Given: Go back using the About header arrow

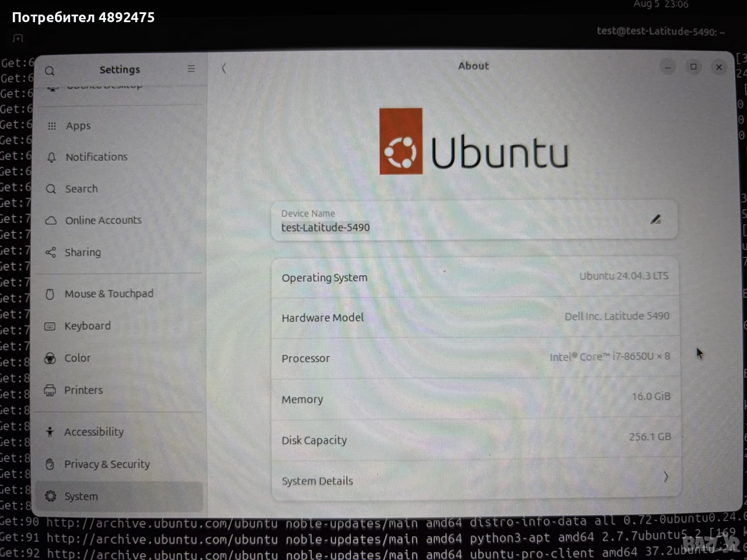Looking at the screenshot, I should pyautogui.click(x=224, y=68).
